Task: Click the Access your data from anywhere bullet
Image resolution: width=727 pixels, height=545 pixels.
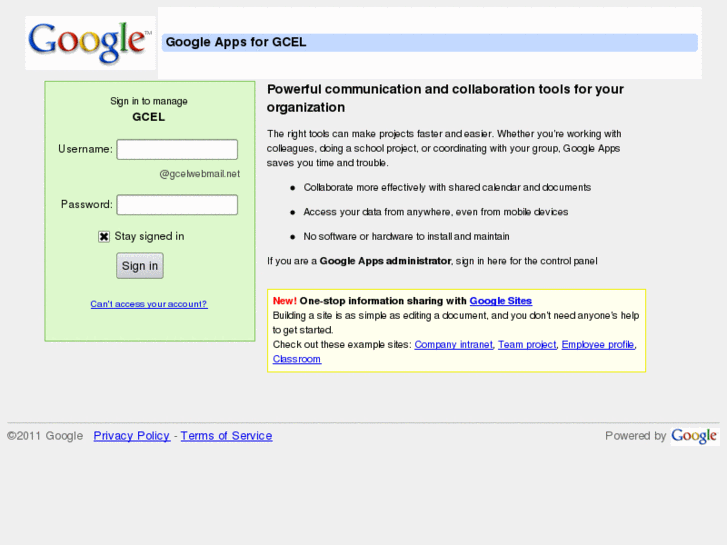Action: pyautogui.click(x=436, y=212)
